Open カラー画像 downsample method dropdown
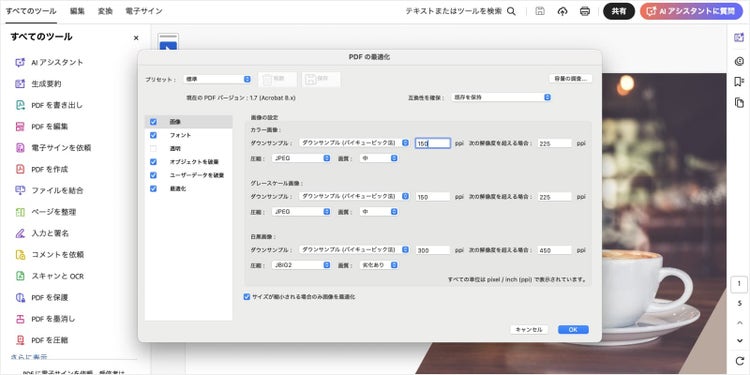This screenshot has width=750, height=375. [x=354, y=143]
